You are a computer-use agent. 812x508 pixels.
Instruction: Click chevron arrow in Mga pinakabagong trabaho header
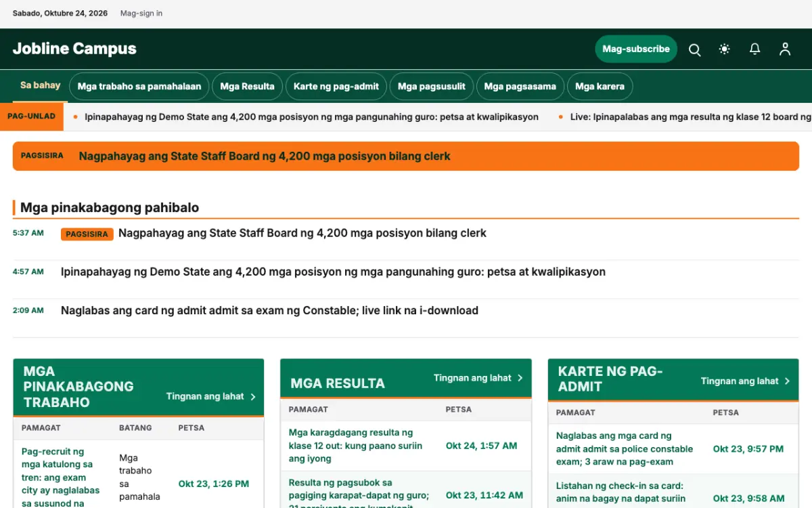coord(253,397)
